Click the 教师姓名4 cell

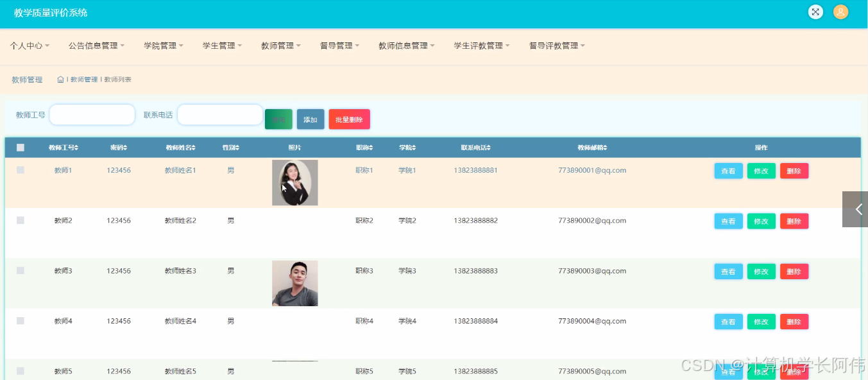(180, 320)
